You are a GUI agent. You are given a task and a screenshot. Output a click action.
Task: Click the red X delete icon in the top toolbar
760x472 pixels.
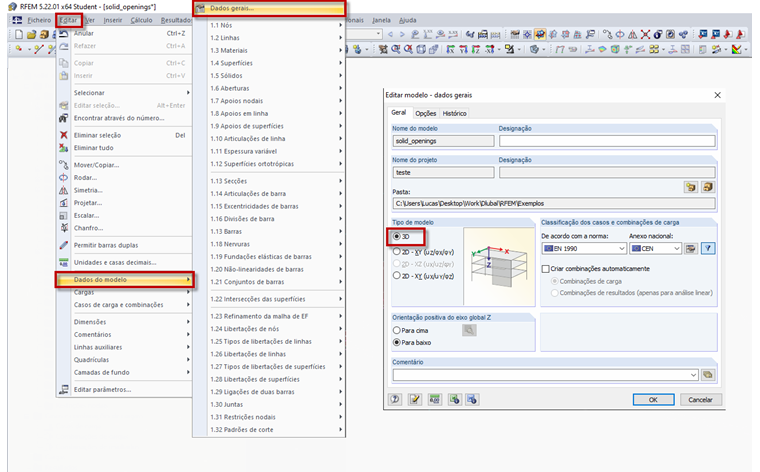pyautogui.click(x=645, y=34)
